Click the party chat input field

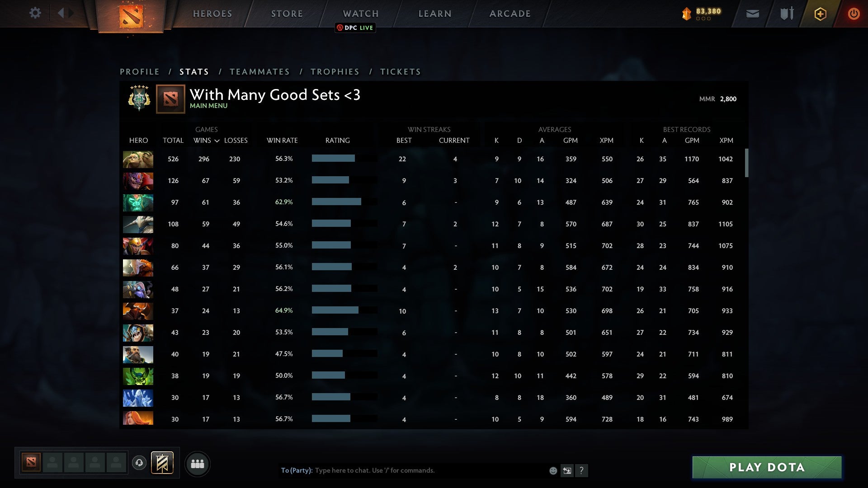pyautogui.click(x=407, y=470)
